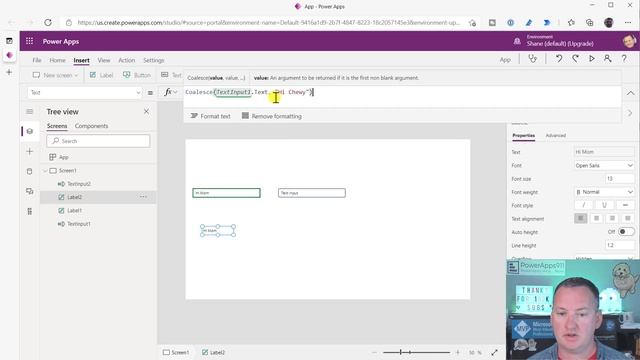Open the Help question mark
Screen dimensions: 640x360
click(x=624, y=59)
